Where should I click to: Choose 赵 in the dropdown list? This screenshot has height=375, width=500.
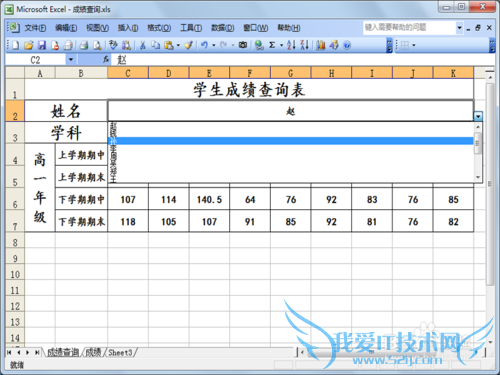tap(291, 126)
